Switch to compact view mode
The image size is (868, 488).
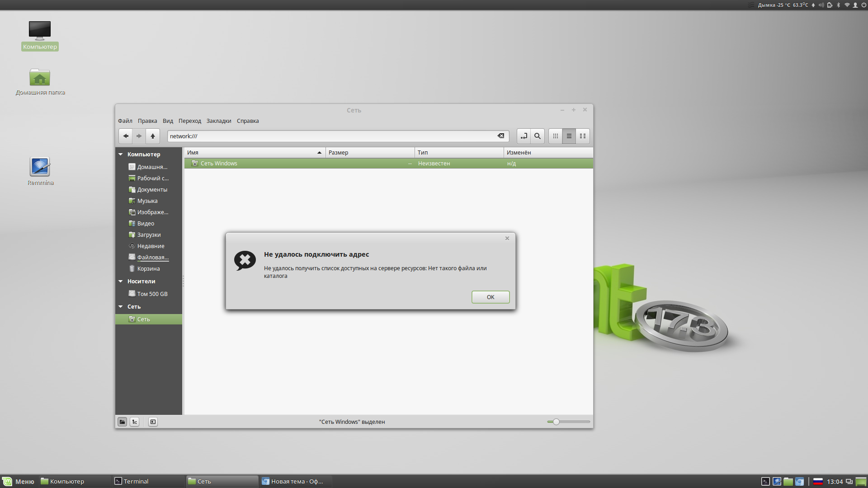coord(582,136)
